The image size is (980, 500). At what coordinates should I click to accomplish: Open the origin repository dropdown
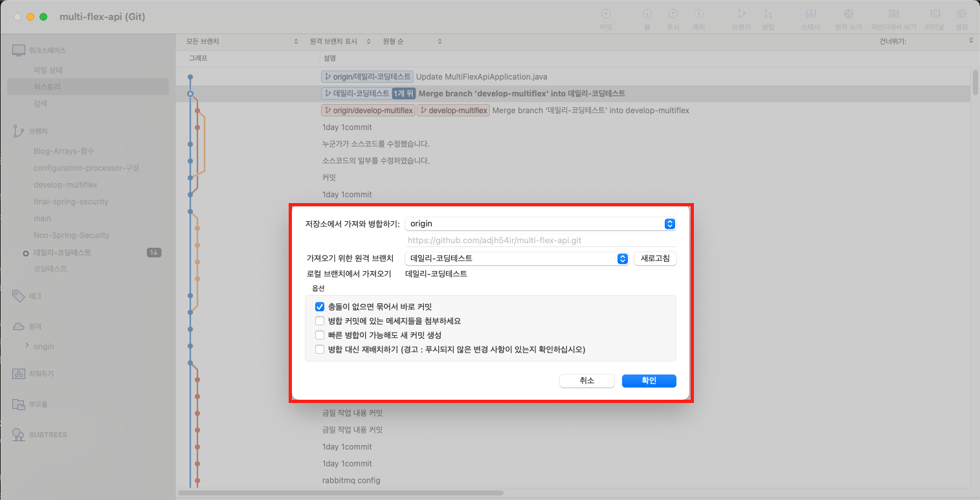[x=540, y=224]
